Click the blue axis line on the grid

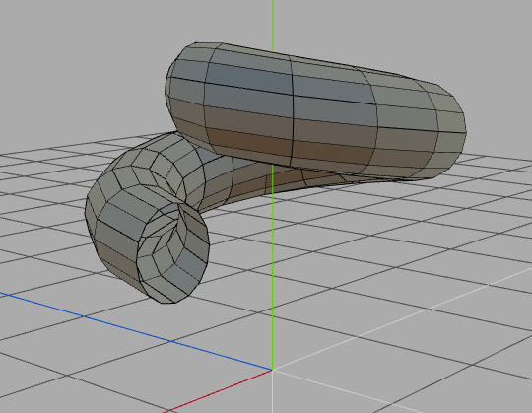(x=136, y=331)
